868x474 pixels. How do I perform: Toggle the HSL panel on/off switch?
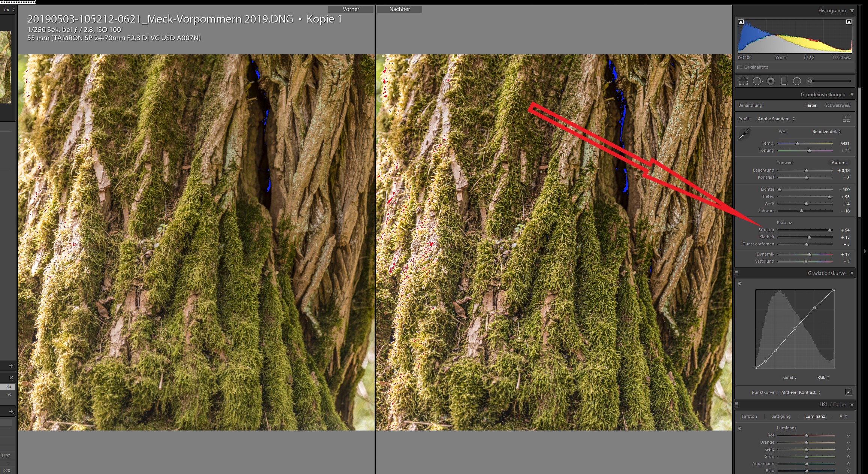737,405
